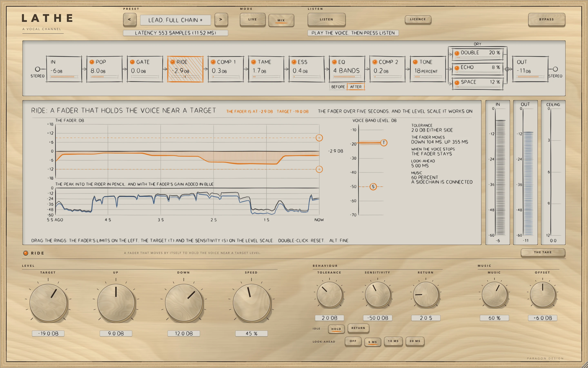Set look-ahead to 10 MS
The height and width of the screenshot is (368, 588).
[393, 341]
